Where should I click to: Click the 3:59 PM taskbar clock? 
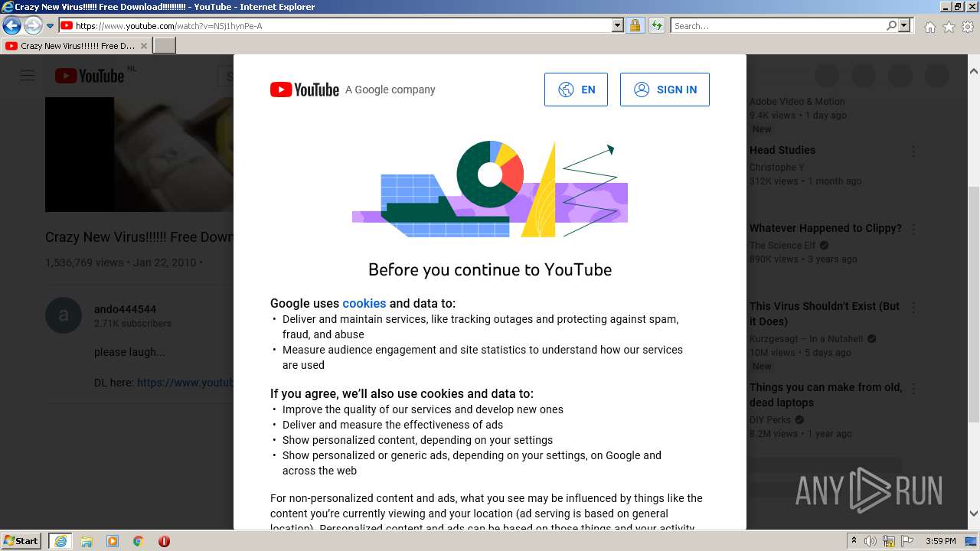coord(940,541)
